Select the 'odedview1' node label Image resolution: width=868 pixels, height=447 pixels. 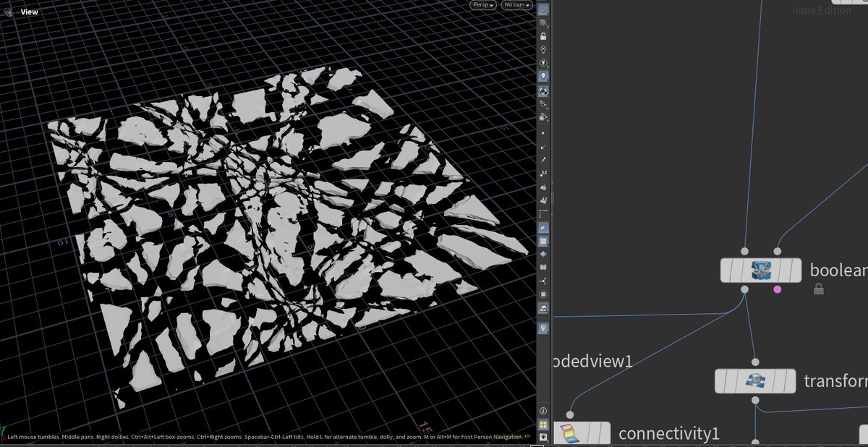pyautogui.click(x=592, y=361)
